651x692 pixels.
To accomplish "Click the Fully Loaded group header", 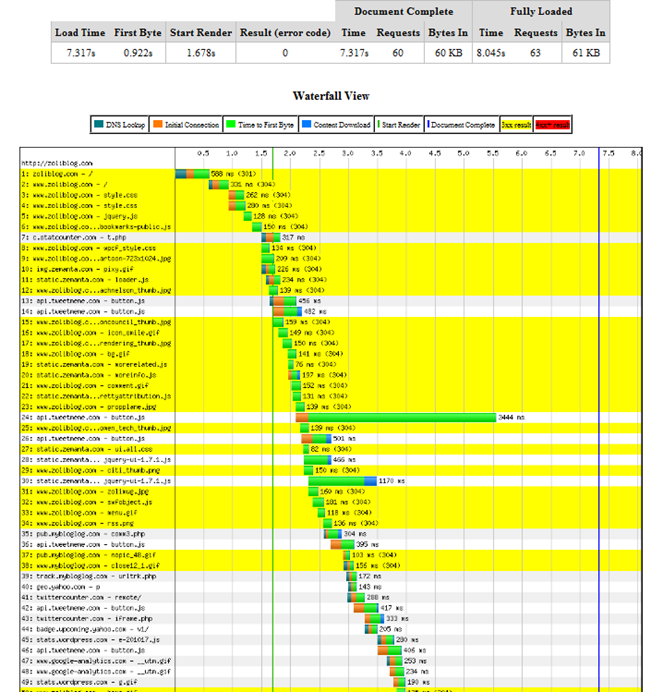I will click(541, 11).
